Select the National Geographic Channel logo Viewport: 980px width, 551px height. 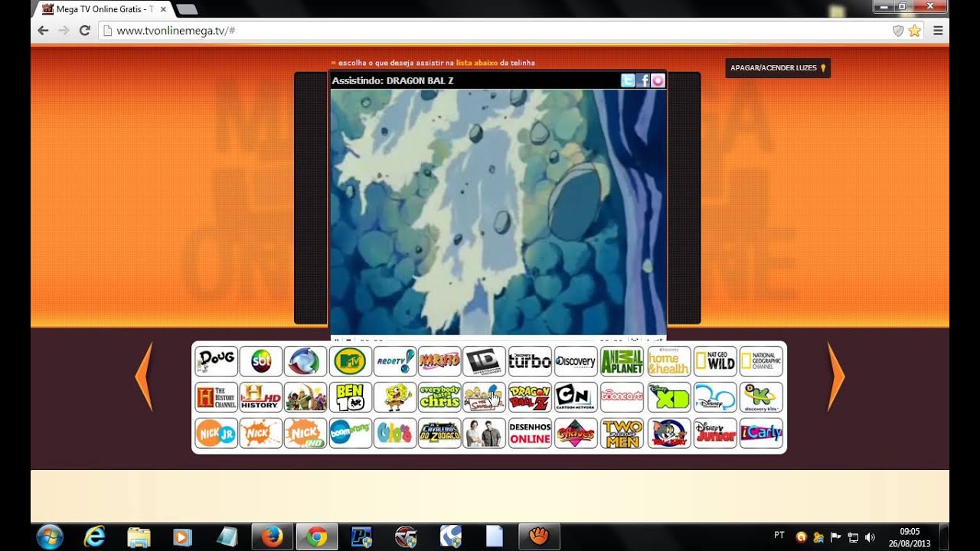click(761, 361)
